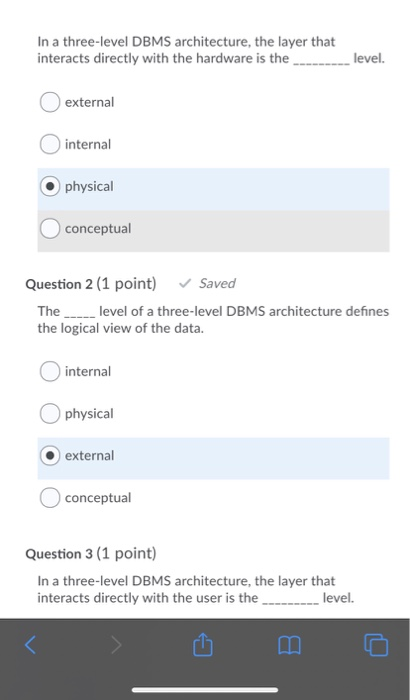Click the Question 3 heading
This screenshot has width=410, height=700.
click(91, 553)
